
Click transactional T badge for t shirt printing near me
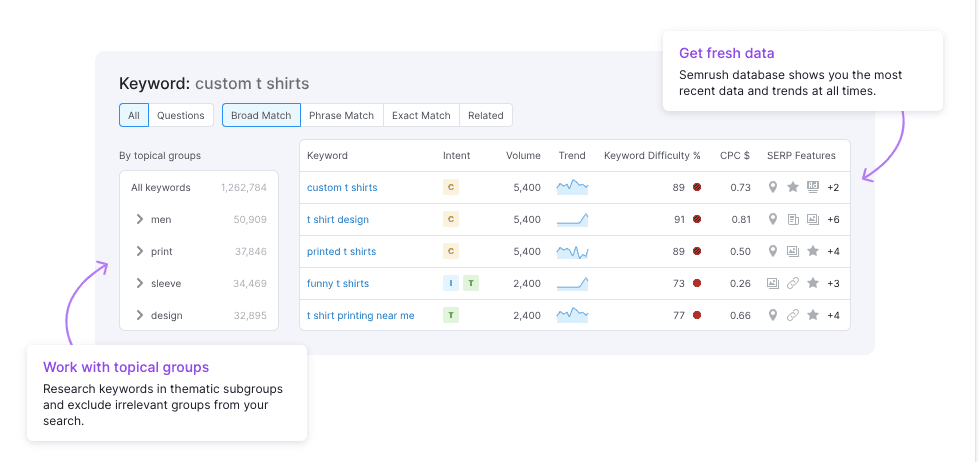[451, 315]
